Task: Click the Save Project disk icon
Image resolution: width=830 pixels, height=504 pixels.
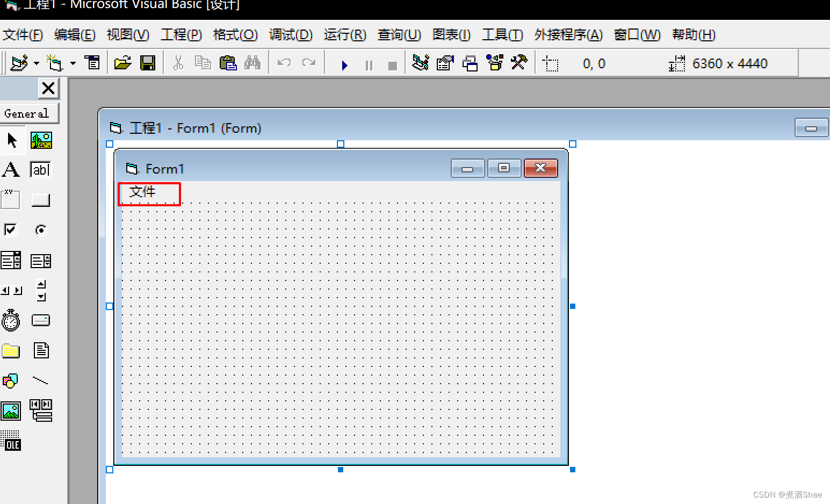Action: pos(148,63)
